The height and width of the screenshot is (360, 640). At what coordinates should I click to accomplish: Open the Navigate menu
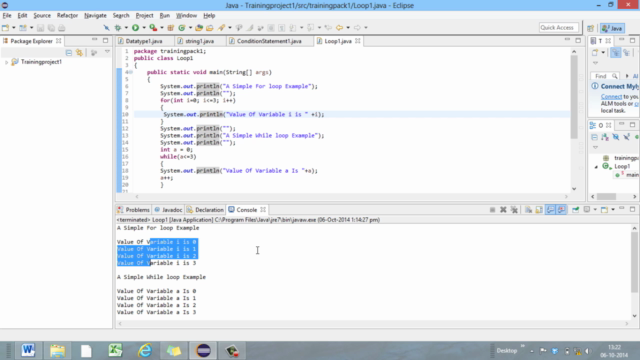coord(95,16)
